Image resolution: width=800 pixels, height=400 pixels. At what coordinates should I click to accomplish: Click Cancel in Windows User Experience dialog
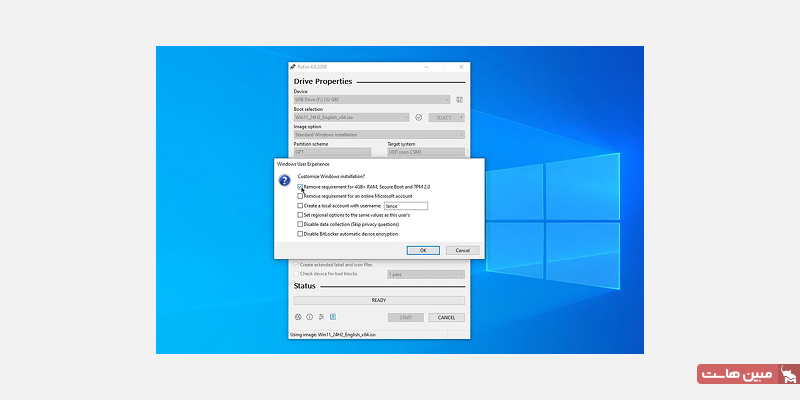(462, 251)
